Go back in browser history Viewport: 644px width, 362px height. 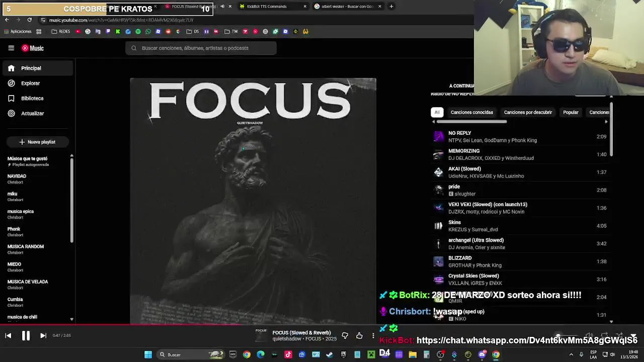(7, 20)
